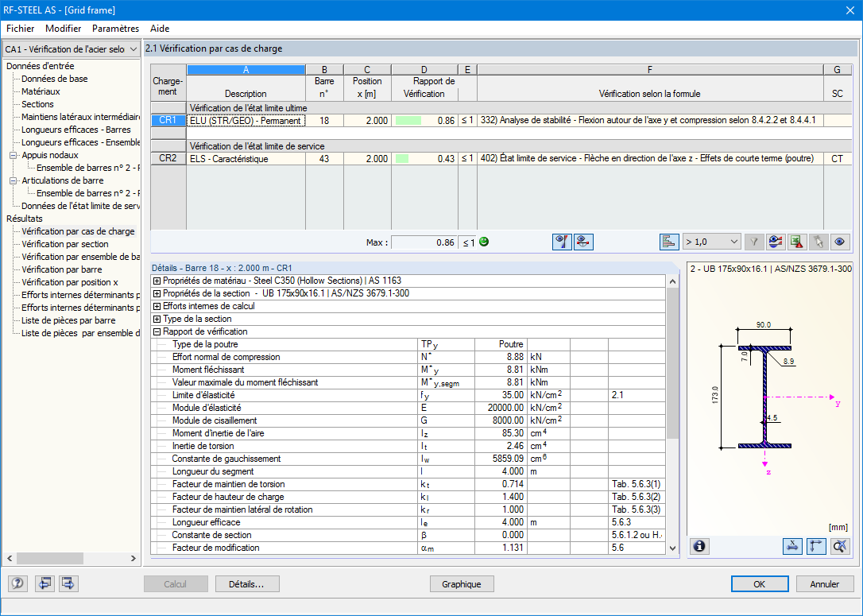Click the Limite d'élasticité row
This screenshot has width=863, height=616.
tap(408, 395)
